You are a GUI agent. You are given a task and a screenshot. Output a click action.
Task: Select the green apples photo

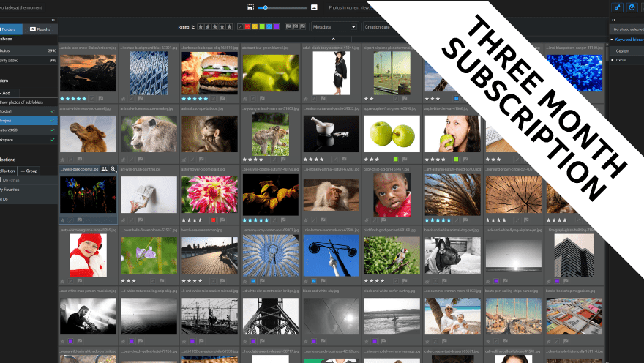pos(392,134)
